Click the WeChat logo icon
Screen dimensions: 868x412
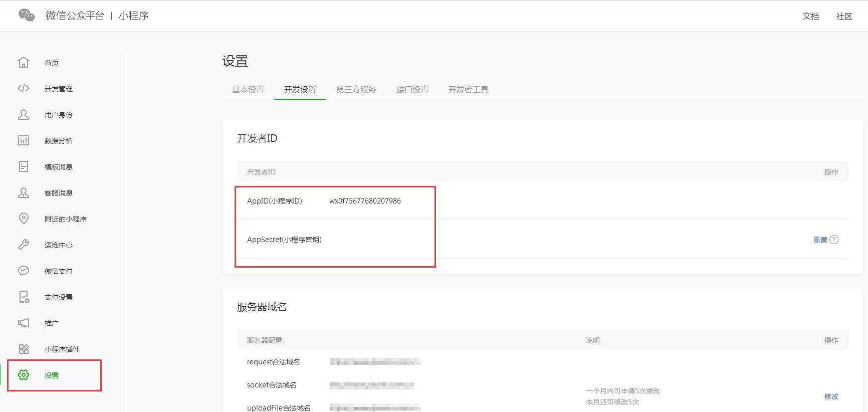pos(27,15)
